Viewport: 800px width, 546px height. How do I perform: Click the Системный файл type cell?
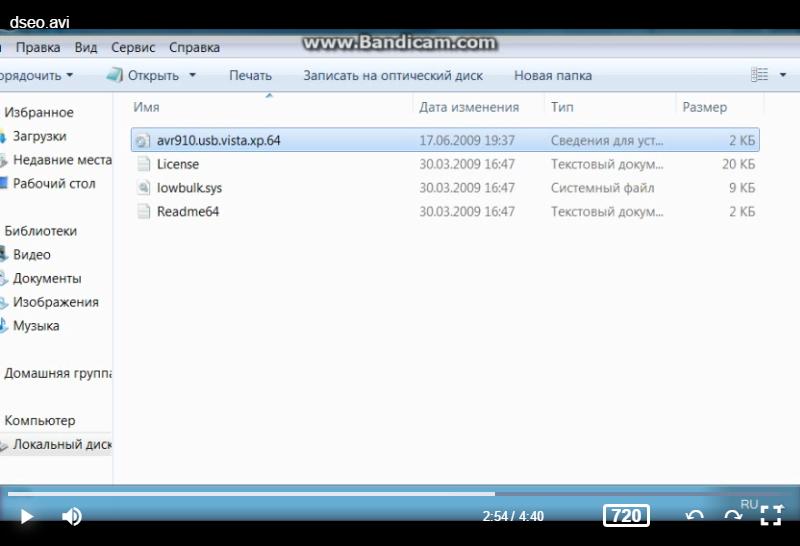(x=602, y=188)
